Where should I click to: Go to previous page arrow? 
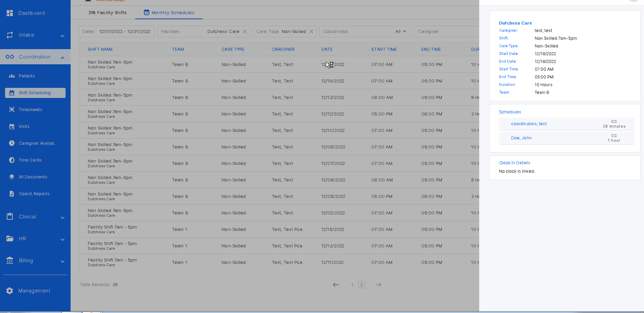coord(336,285)
